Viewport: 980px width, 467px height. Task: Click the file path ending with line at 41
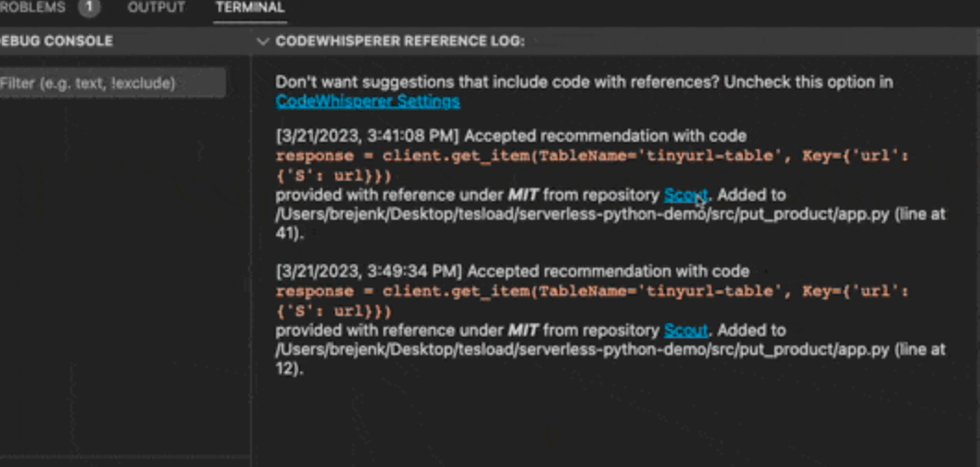tap(610, 224)
